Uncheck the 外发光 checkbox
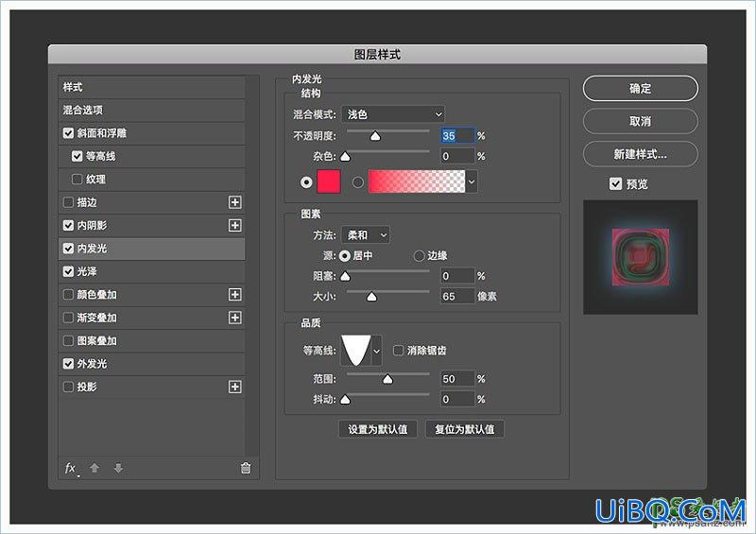This screenshot has width=756, height=534. [68, 364]
